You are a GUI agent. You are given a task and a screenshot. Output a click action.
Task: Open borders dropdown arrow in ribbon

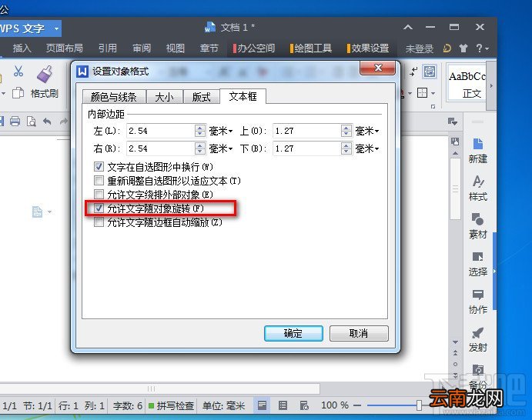click(433, 93)
